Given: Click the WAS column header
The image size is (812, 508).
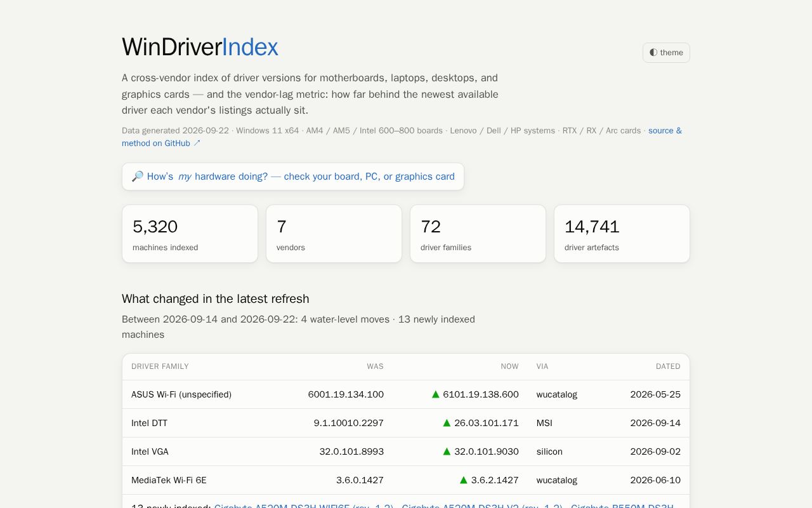Looking at the screenshot, I should pos(375,366).
